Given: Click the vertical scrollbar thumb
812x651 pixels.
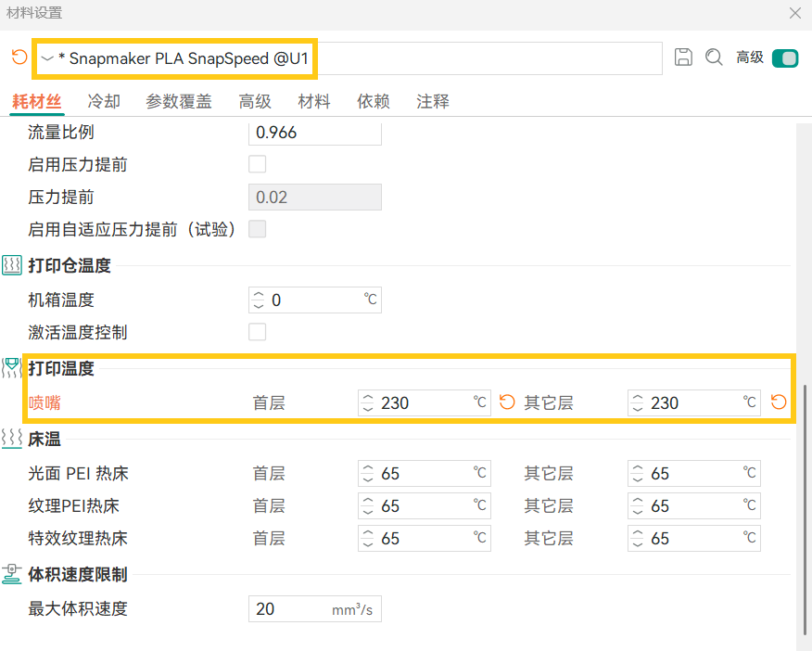Looking at the screenshot, I should (x=804, y=510).
